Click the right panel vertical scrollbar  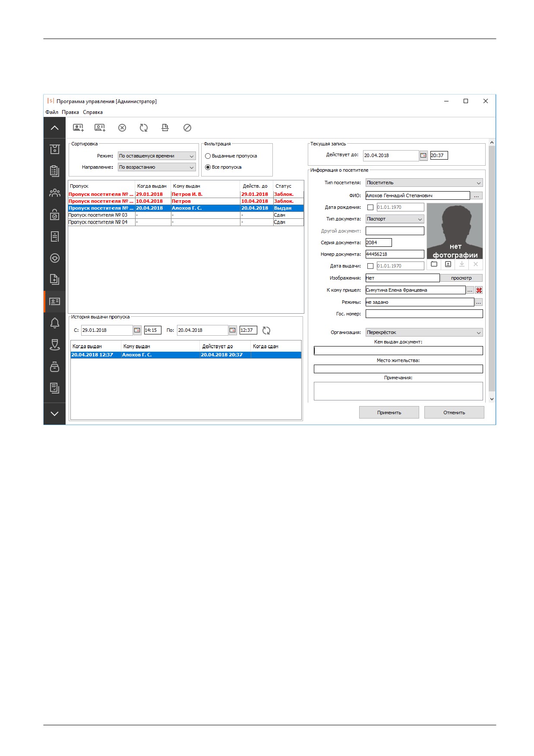click(492, 268)
